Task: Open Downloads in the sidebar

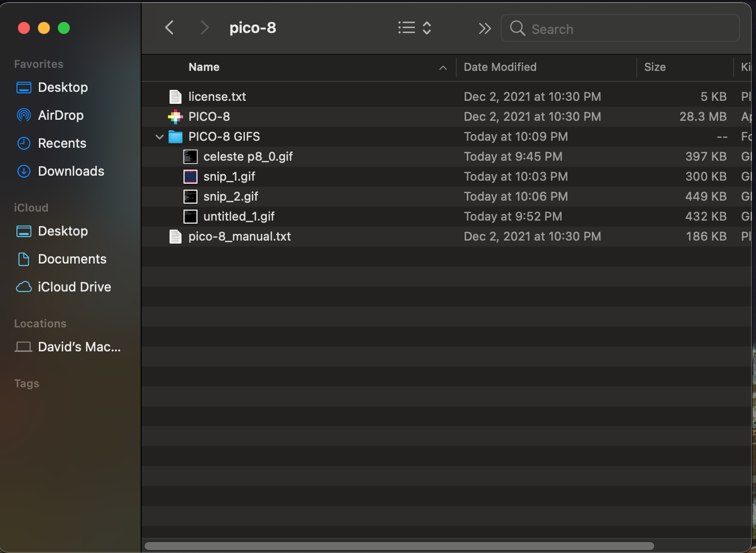Action: click(x=71, y=171)
